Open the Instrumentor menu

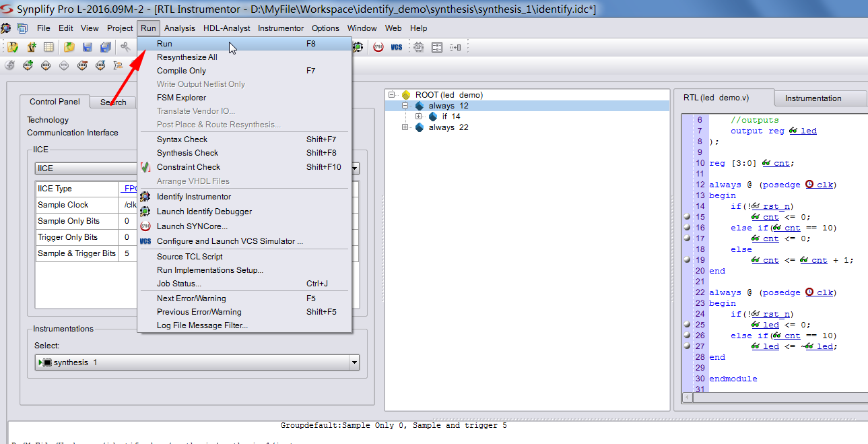pyautogui.click(x=280, y=28)
